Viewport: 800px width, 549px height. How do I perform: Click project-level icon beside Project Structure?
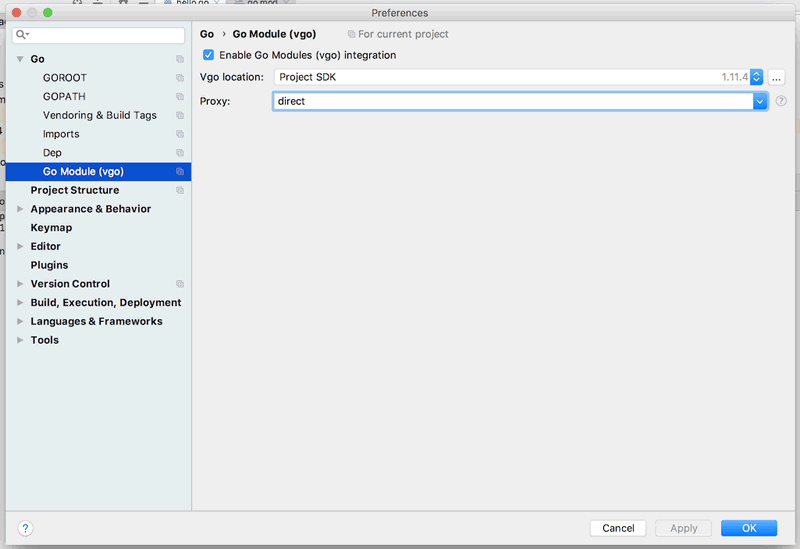pos(180,190)
